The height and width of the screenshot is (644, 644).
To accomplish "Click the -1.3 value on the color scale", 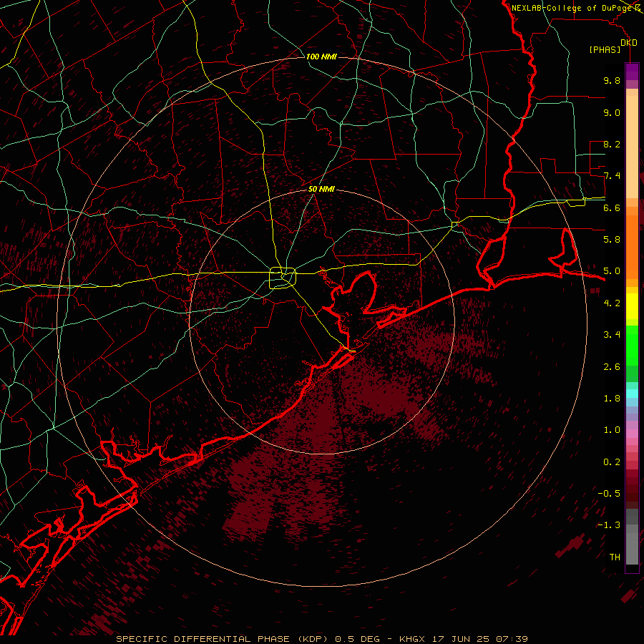I will point(609,525).
